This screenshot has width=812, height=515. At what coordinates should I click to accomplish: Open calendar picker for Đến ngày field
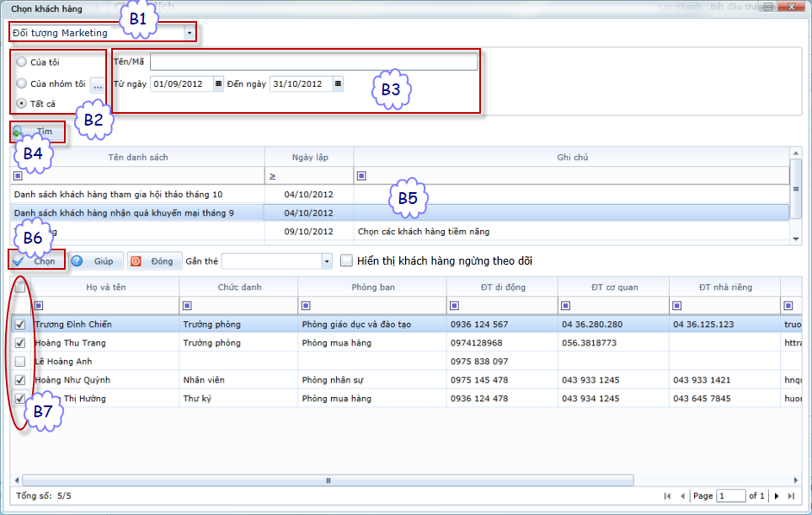(338, 84)
